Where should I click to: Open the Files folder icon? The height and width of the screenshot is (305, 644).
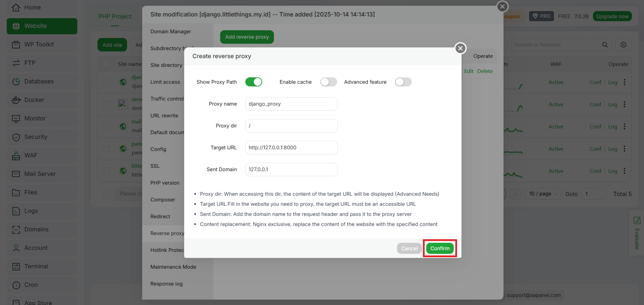coord(16,192)
